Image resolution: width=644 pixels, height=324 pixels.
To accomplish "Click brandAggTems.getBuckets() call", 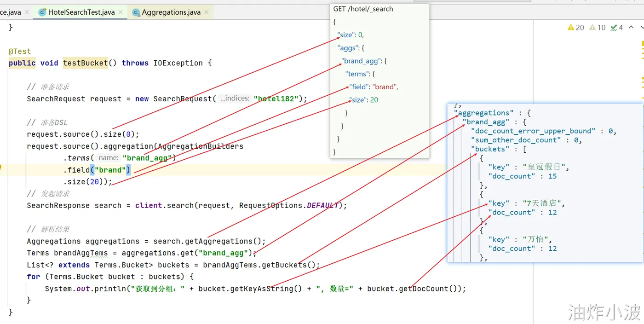I will 259,265.
